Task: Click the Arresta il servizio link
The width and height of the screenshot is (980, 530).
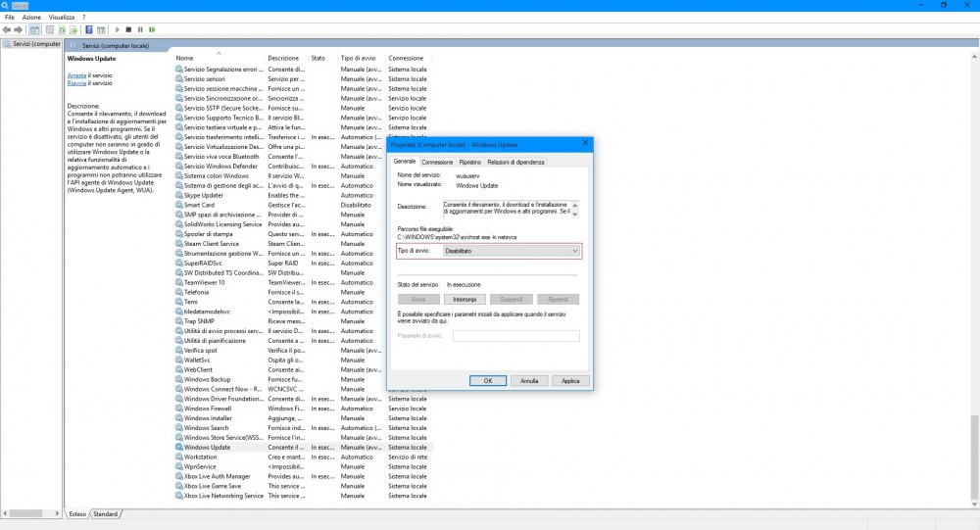Action: (76, 75)
